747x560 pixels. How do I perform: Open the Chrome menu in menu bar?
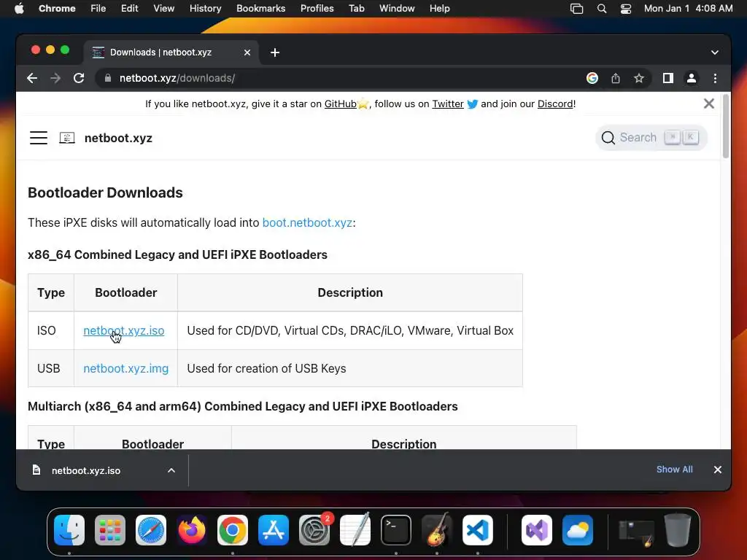[x=57, y=8]
